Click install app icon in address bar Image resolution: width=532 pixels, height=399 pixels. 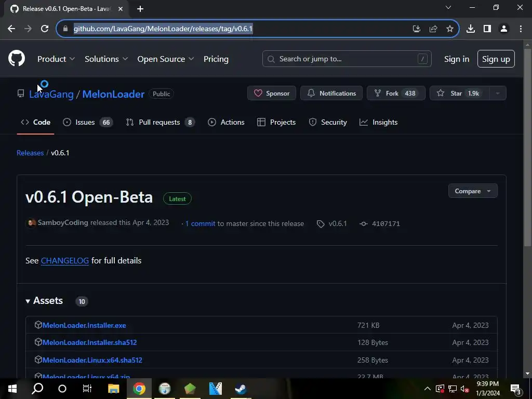click(417, 29)
